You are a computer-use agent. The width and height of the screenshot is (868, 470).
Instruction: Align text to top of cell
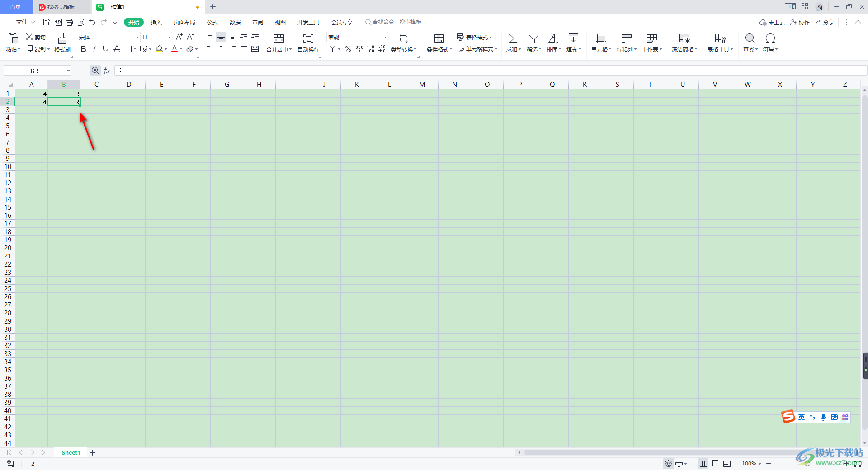click(x=210, y=37)
